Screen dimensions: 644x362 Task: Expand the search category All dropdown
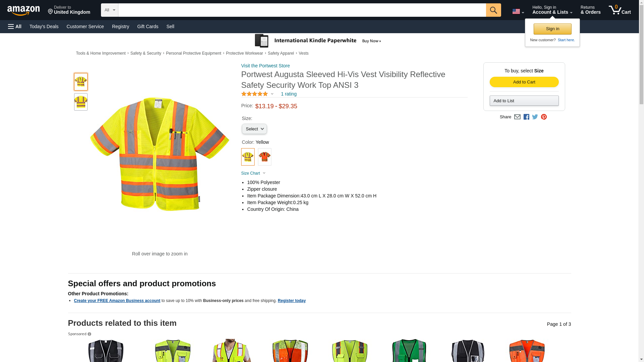coord(109,10)
